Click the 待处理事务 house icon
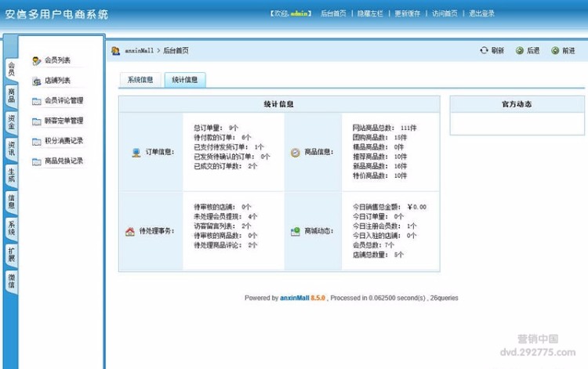 129,232
